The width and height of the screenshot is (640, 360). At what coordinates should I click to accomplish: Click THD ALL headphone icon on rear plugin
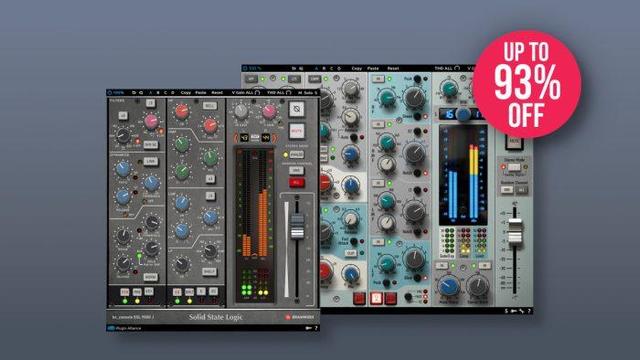pos(457,68)
